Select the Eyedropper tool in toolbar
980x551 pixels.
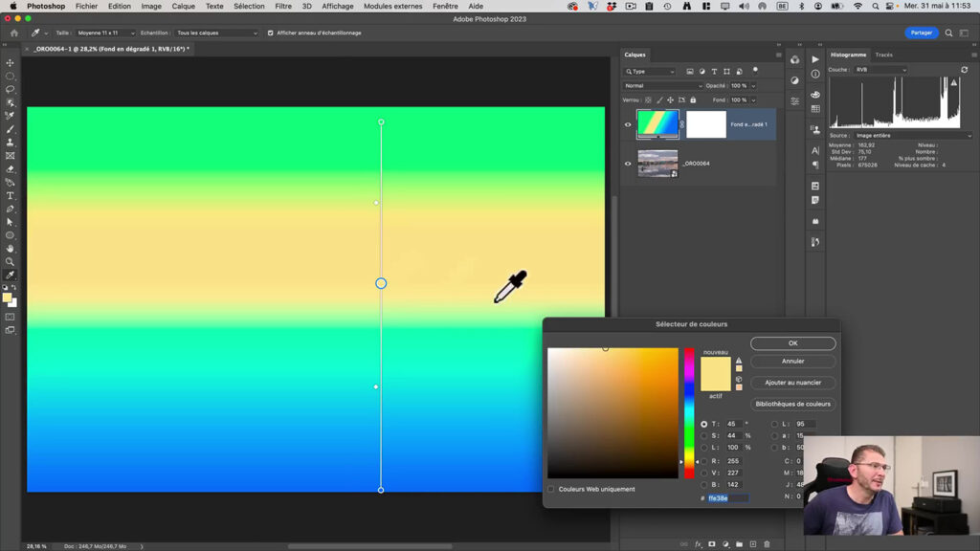pyautogui.click(x=10, y=275)
